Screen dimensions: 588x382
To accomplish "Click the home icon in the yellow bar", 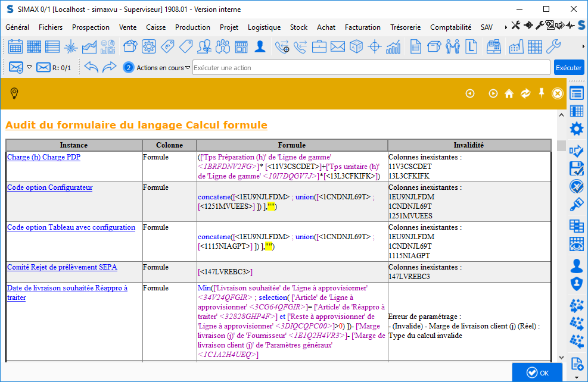I will (x=509, y=93).
